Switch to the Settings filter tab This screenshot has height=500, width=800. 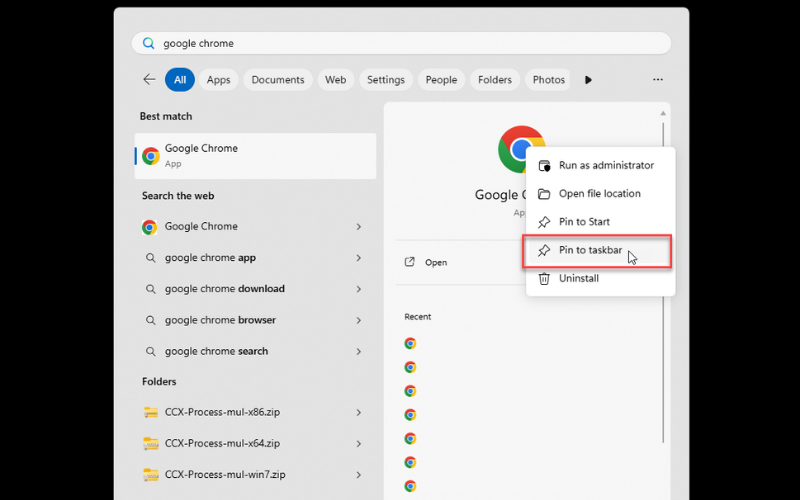(386, 80)
